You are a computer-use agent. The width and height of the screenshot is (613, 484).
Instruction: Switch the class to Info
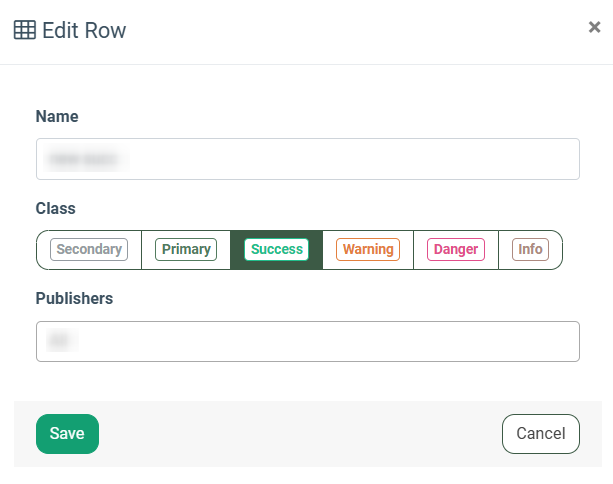[x=531, y=249]
